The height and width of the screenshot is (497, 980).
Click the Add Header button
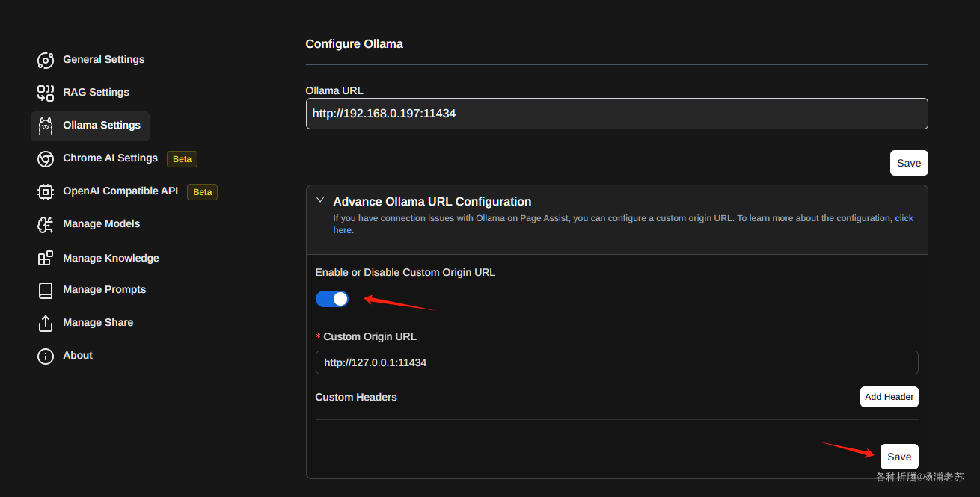point(889,397)
